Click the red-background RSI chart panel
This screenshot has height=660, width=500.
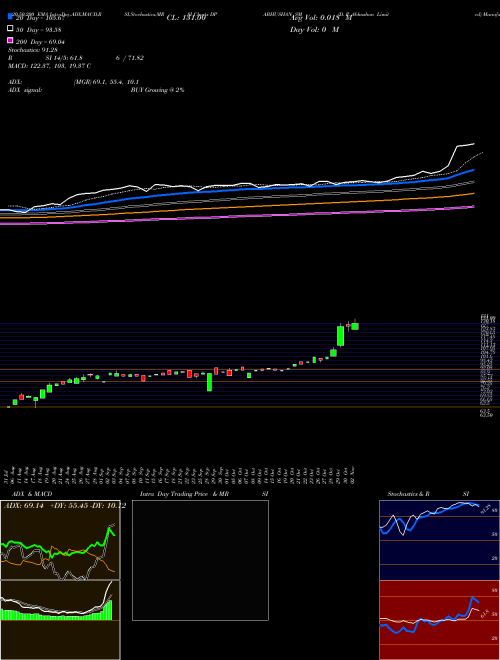439,620
